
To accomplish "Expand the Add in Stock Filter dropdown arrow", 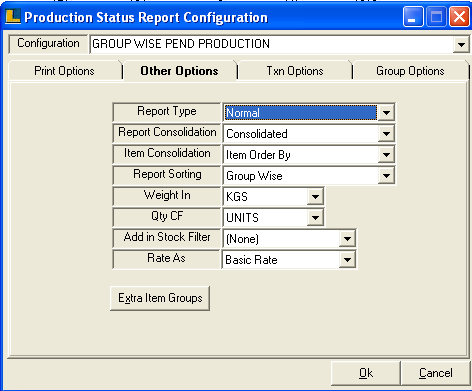I will [x=347, y=239].
